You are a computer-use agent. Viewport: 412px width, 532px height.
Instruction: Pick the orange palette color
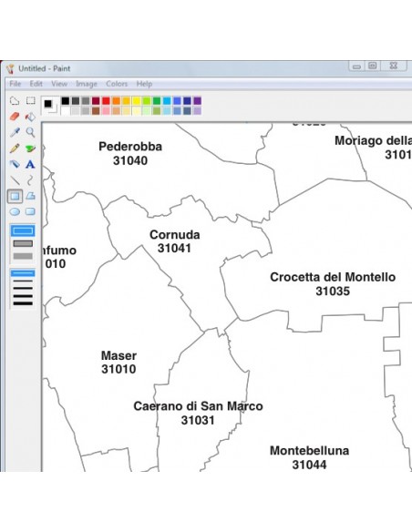click(116, 100)
